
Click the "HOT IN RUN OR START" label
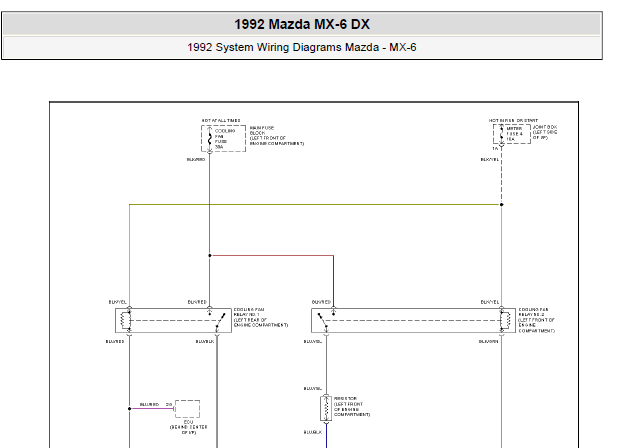tap(513, 120)
